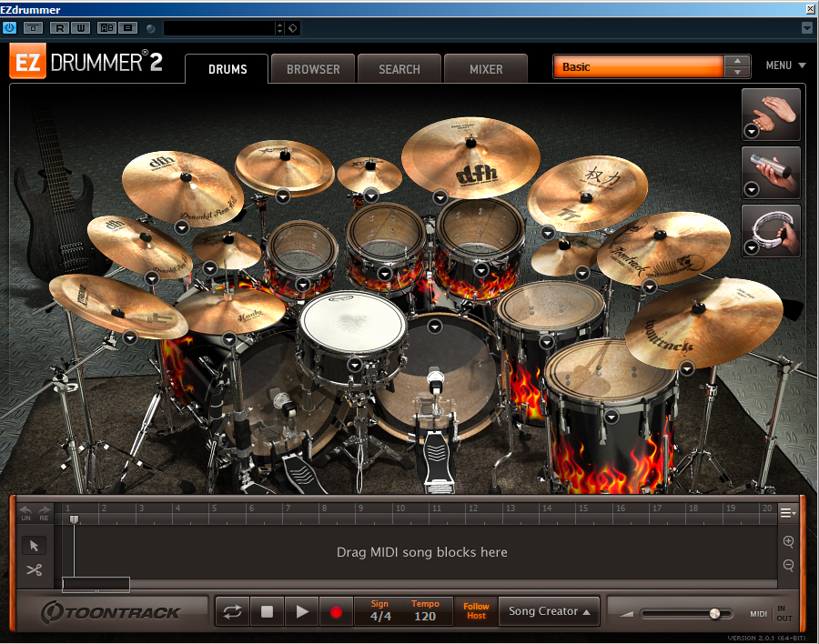Start recording with the record button
The width and height of the screenshot is (819, 644).
[x=337, y=611]
